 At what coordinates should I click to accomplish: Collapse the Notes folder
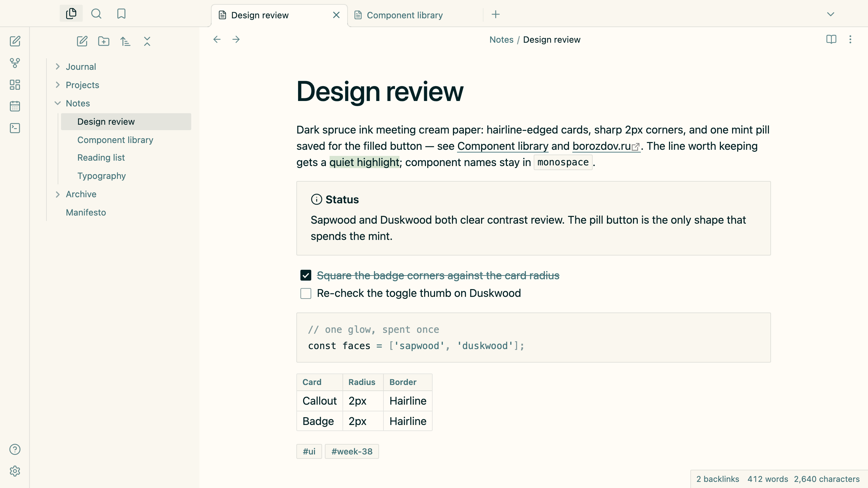(58, 103)
